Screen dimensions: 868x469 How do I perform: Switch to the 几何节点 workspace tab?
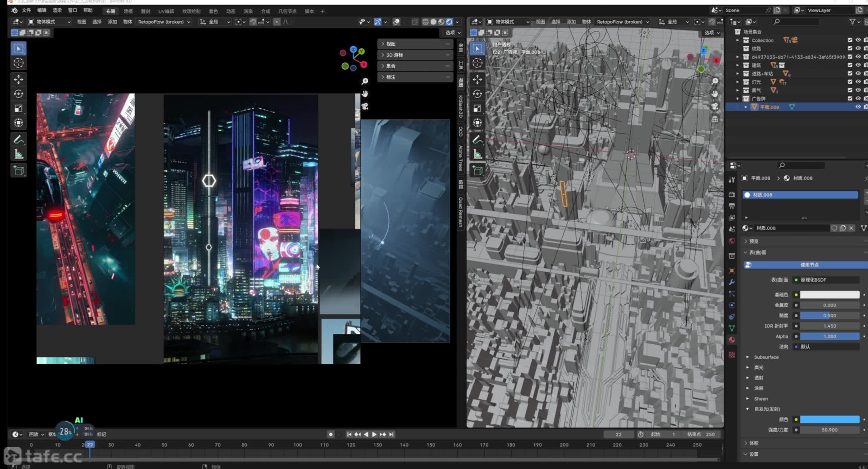287,11
